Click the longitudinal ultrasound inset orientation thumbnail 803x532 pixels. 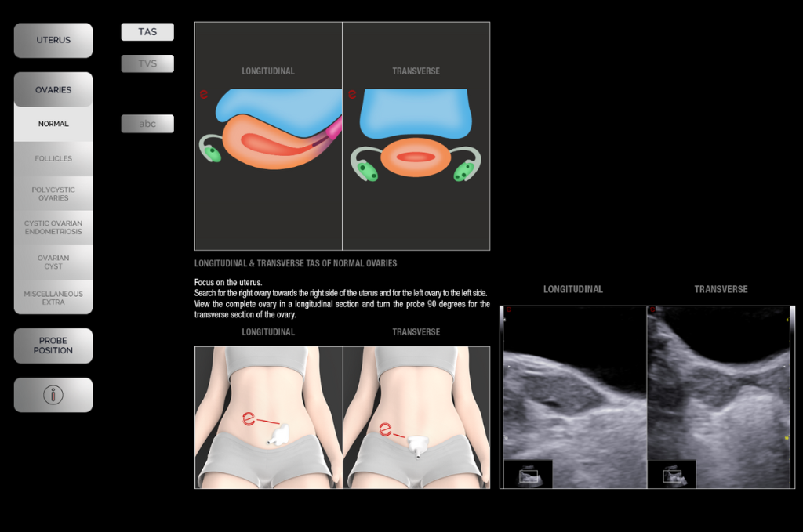528,474
